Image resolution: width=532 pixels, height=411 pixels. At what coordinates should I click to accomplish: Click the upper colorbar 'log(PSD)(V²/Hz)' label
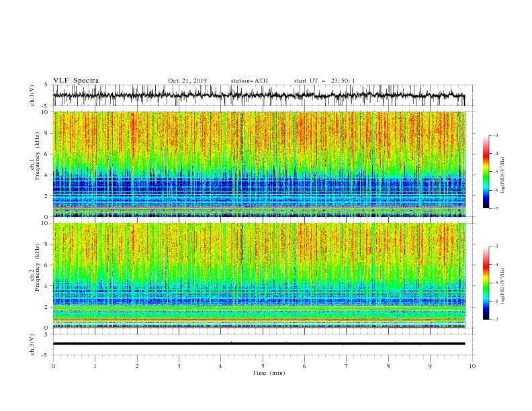click(503, 175)
